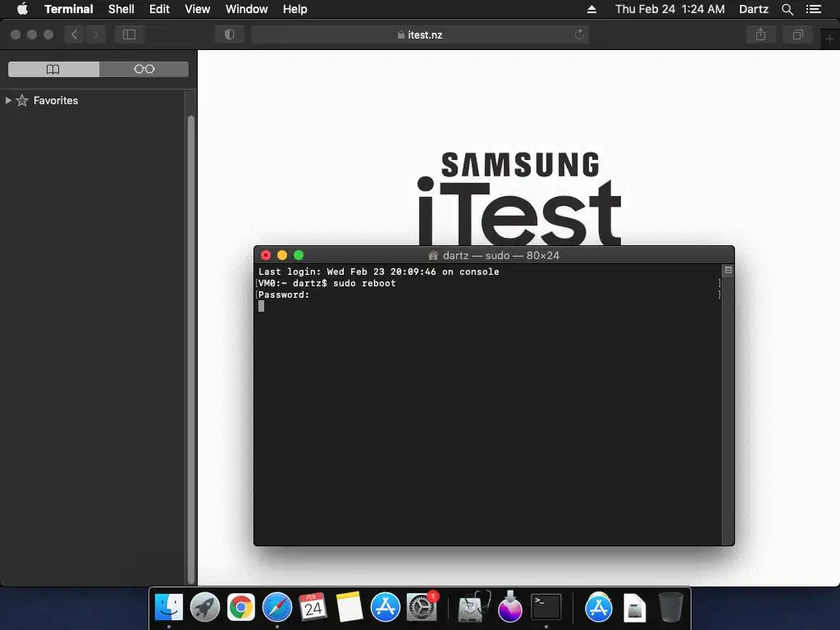Screen dimensions: 840x630
Task: Click the Safari sidebar scrollbar
Action: (x=190, y=349)
